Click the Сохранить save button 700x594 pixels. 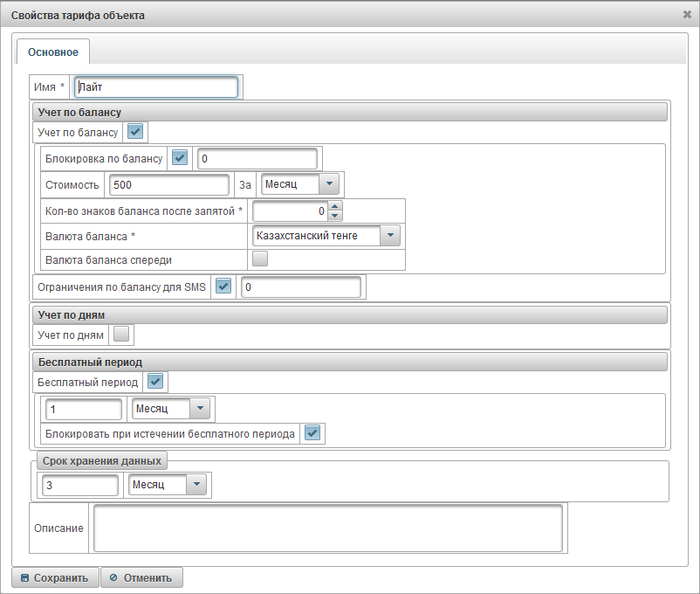click(x=55, y=577)
